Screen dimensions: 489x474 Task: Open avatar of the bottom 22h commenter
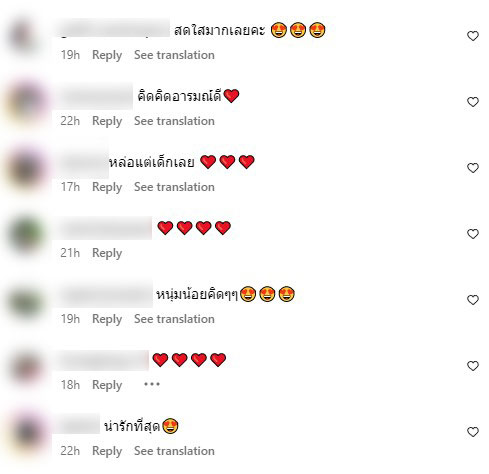click(x=27, y=432)
